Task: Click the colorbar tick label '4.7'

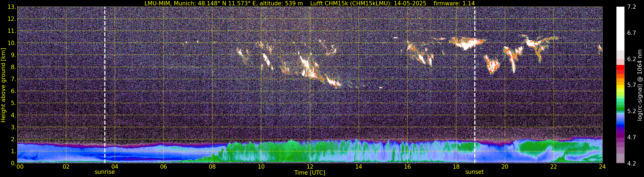Action: (x=632, y=137)
